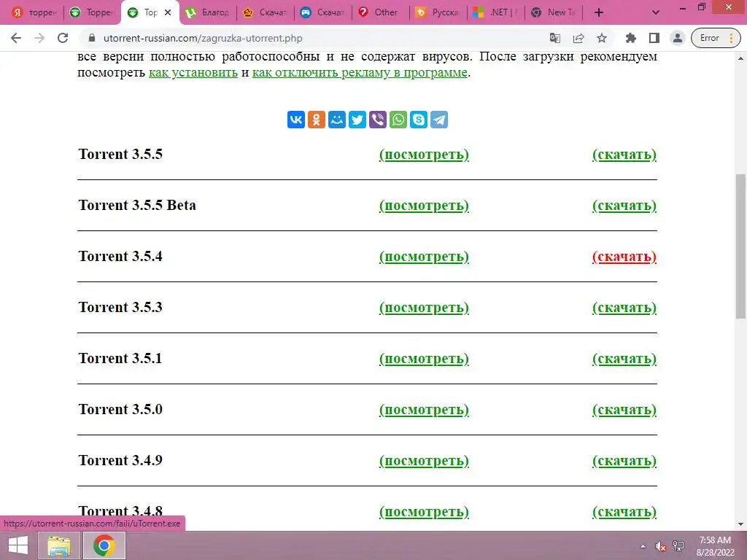View Torrent 3.5.1 via посмотреть

424,358
